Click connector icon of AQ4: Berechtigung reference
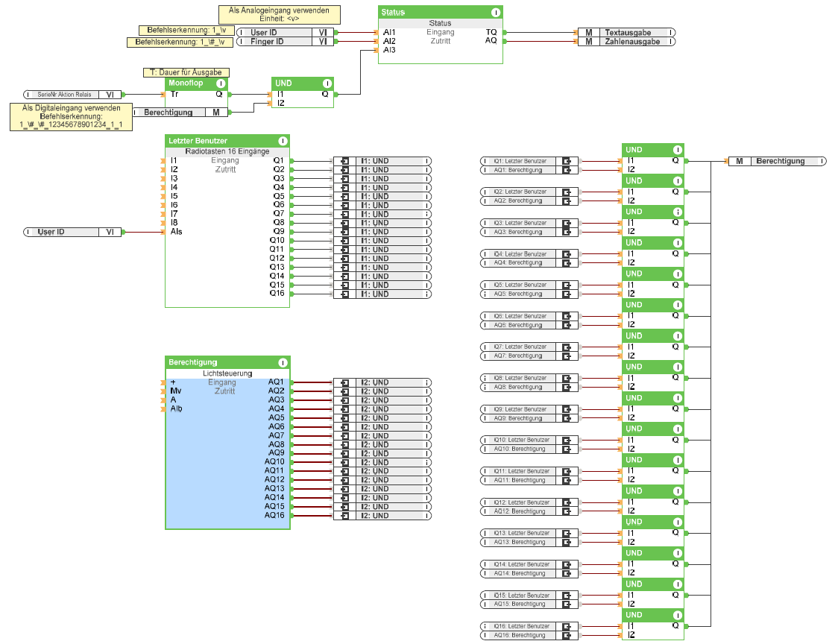Screen dimensions: 838x644 tap(567, 263)
